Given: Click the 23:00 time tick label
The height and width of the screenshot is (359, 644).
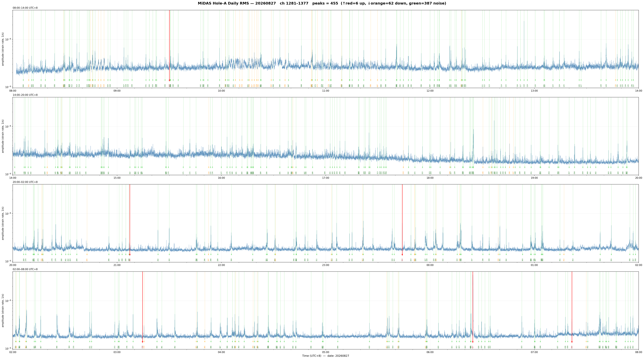Looking at the screenshot, I should coord(326,265).
